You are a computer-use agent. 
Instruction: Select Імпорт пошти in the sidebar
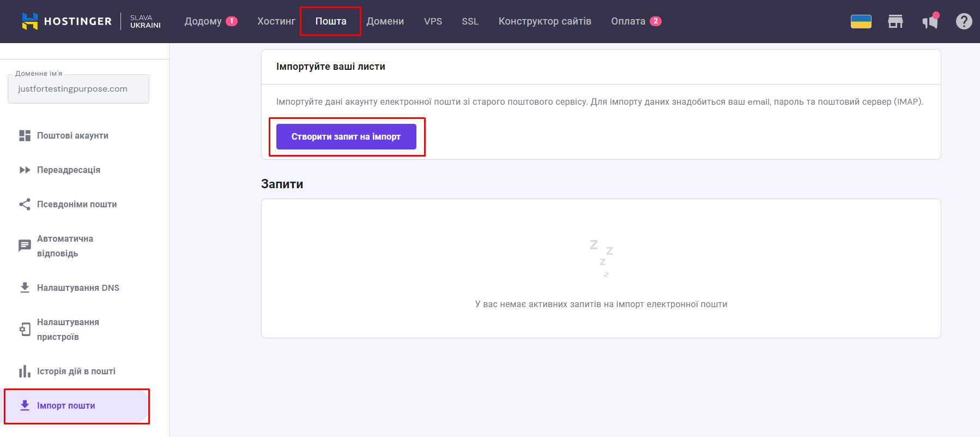(66, 405)
